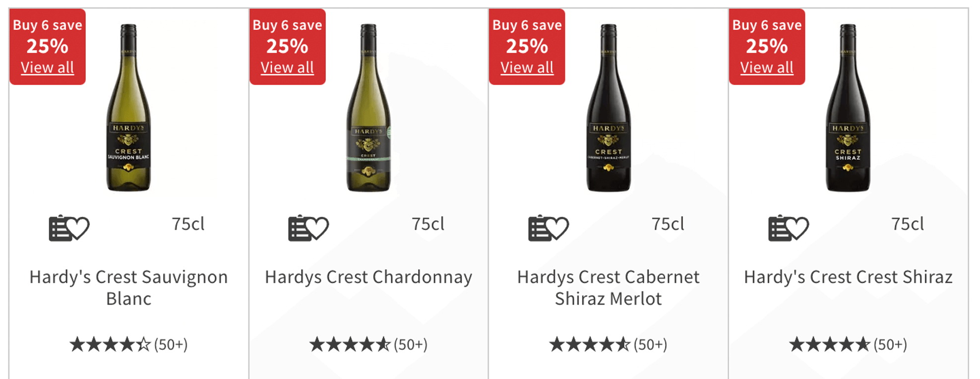Open View all on Cabernet Shiraz Merlot badge

tap(527, 67)
